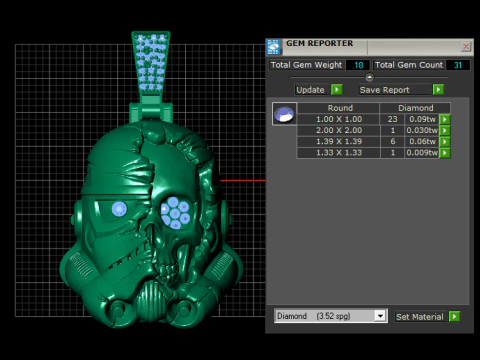The height and width of the screenshot is (360, 480).
Task: Click the 0.009tw weight cell
Action: (x=422, y=153)
